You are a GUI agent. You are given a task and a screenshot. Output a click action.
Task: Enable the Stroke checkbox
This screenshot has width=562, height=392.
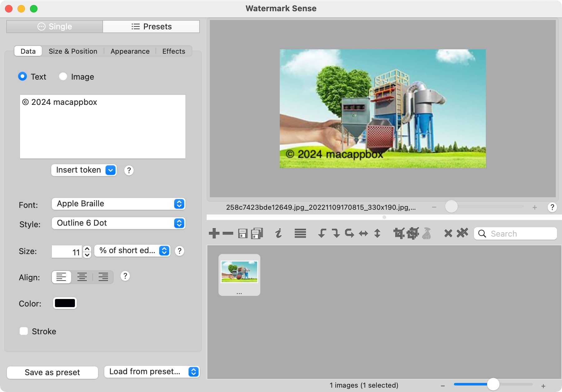click(24, 331)
